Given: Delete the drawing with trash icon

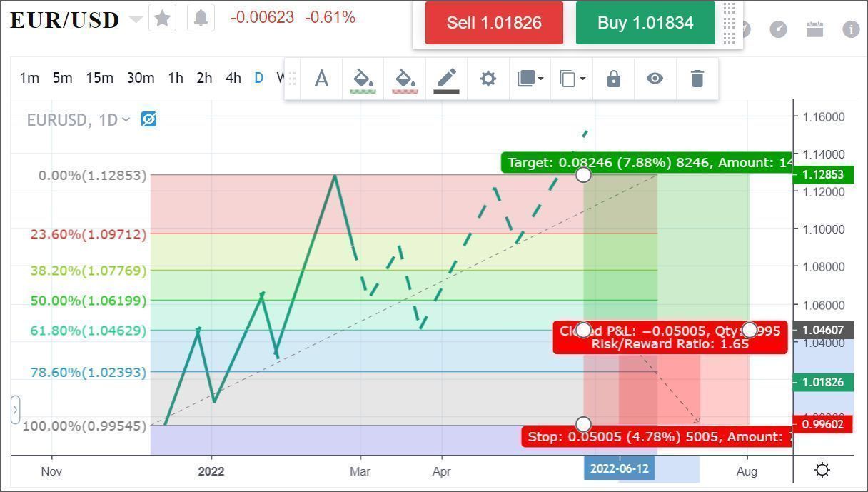Looking at the screenshot, I should point(697,78).
